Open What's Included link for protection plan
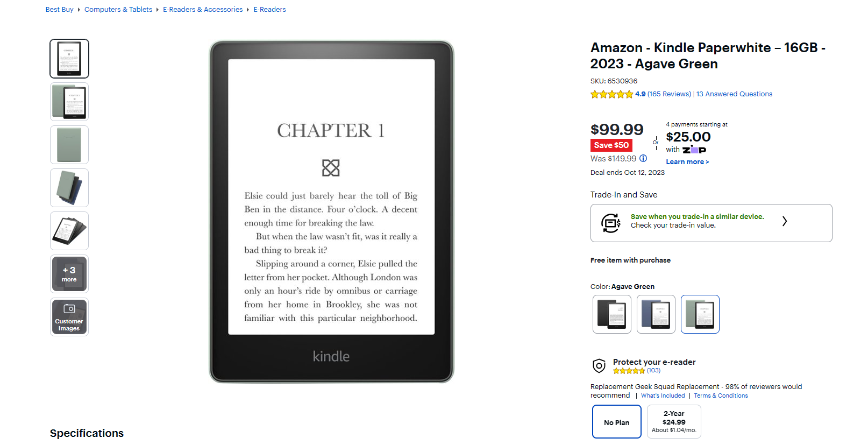Screen dimensions: 868x445 point(663,395)
